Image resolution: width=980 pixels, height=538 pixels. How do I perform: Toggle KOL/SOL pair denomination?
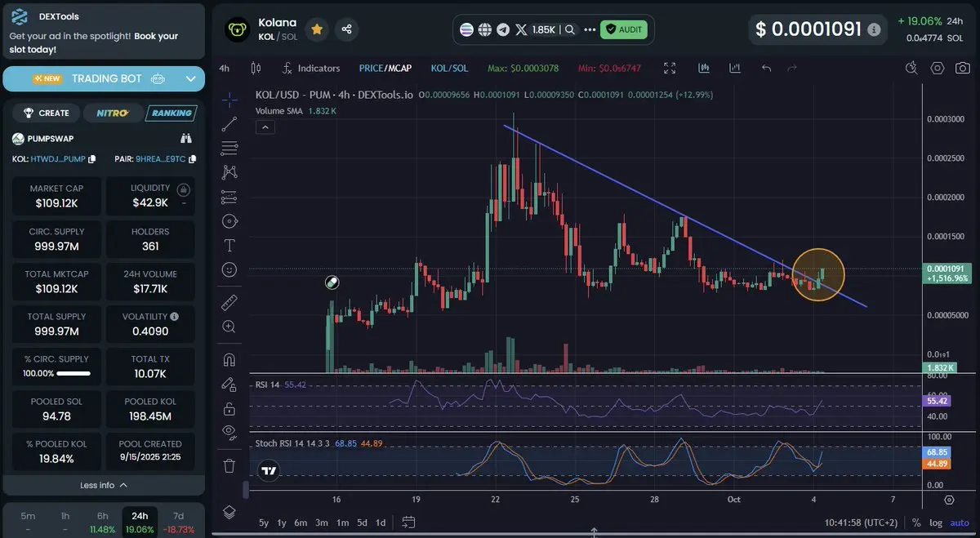tap(449, 69)
